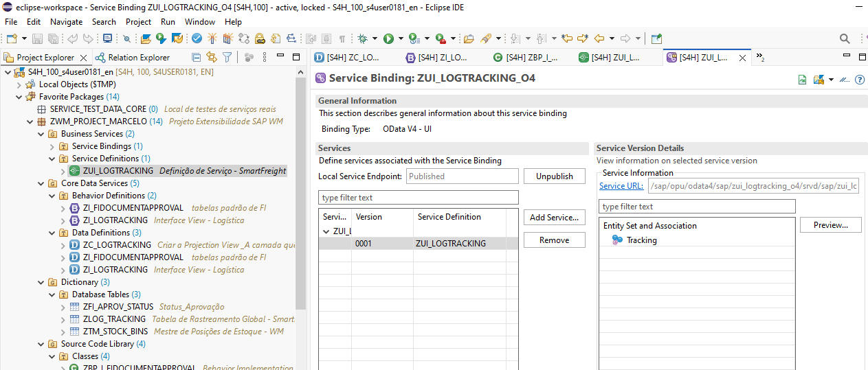Open the dropdown arrow next to share icon

[831, 80]
